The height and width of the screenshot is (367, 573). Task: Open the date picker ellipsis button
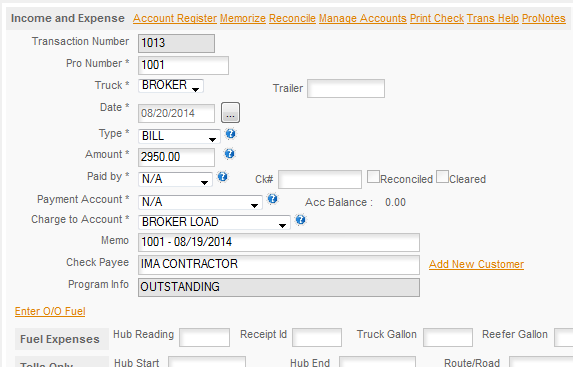[x=231, y=112]
